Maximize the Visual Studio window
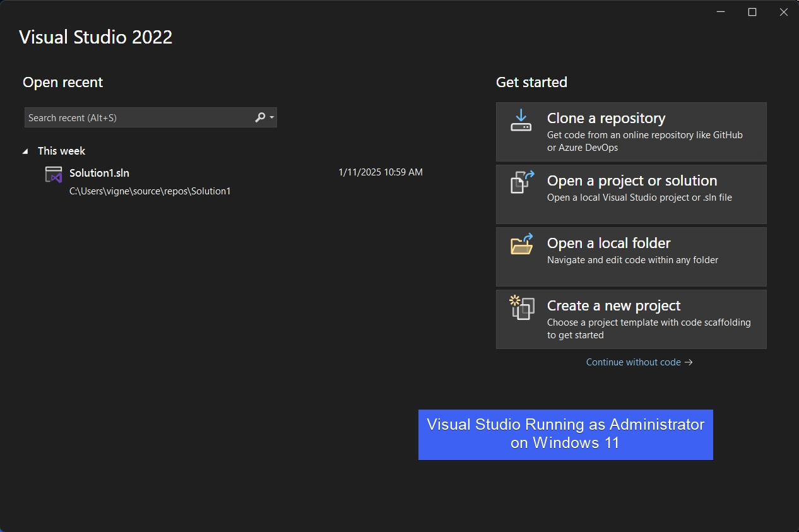The image size is (799, 532). (x=752, y=12)
